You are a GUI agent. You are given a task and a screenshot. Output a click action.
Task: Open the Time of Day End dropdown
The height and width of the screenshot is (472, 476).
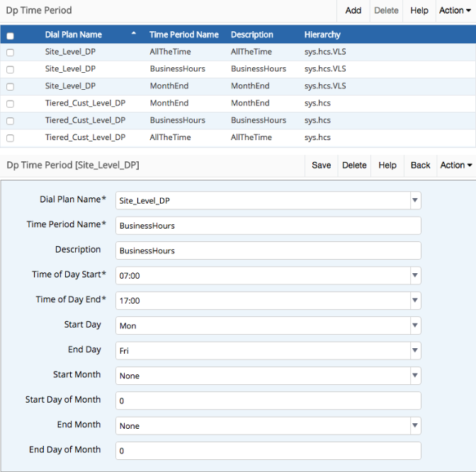tap(414, 300)
